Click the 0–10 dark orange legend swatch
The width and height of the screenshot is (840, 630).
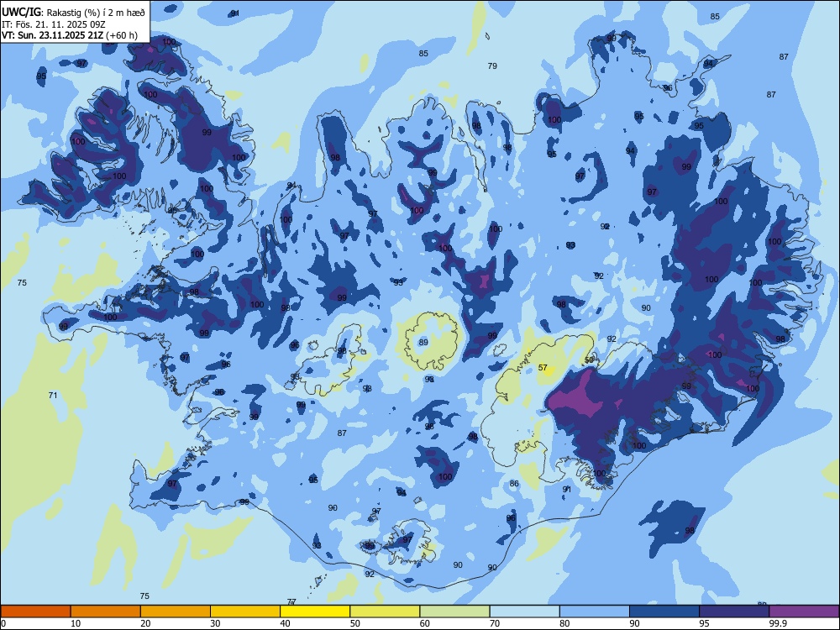35,612
